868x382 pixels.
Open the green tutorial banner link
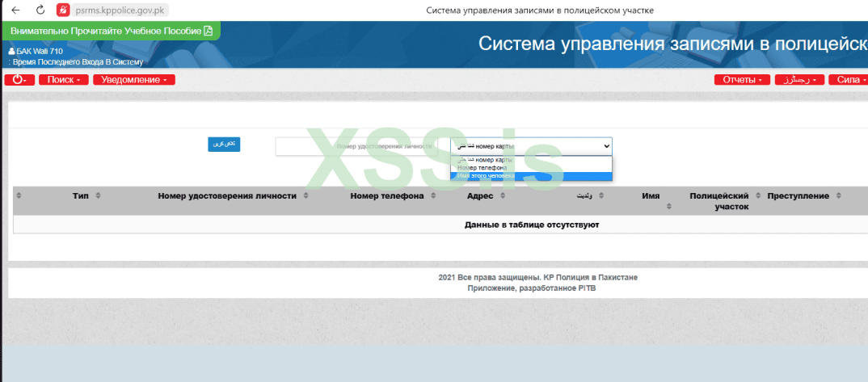click(x=111, y=31)
